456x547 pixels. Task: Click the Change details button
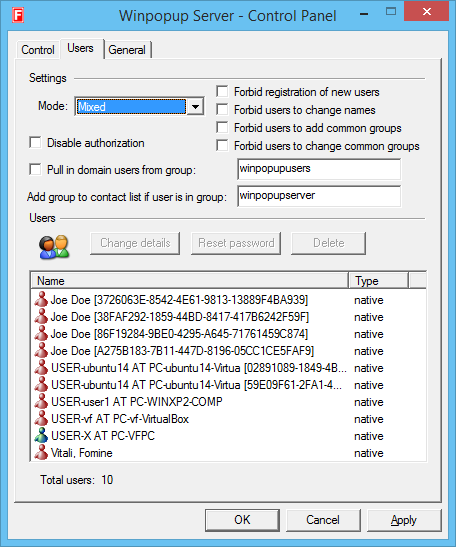tap(135, 243)
